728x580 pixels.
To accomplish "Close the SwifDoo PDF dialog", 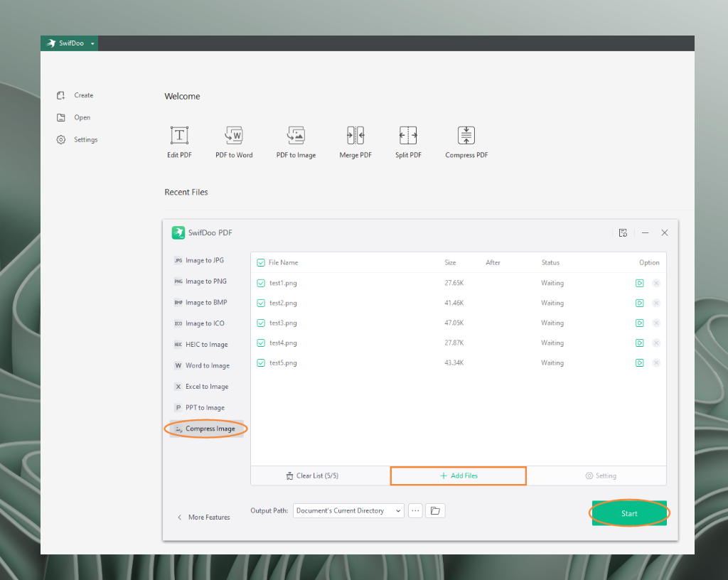I will coord(665,232).
